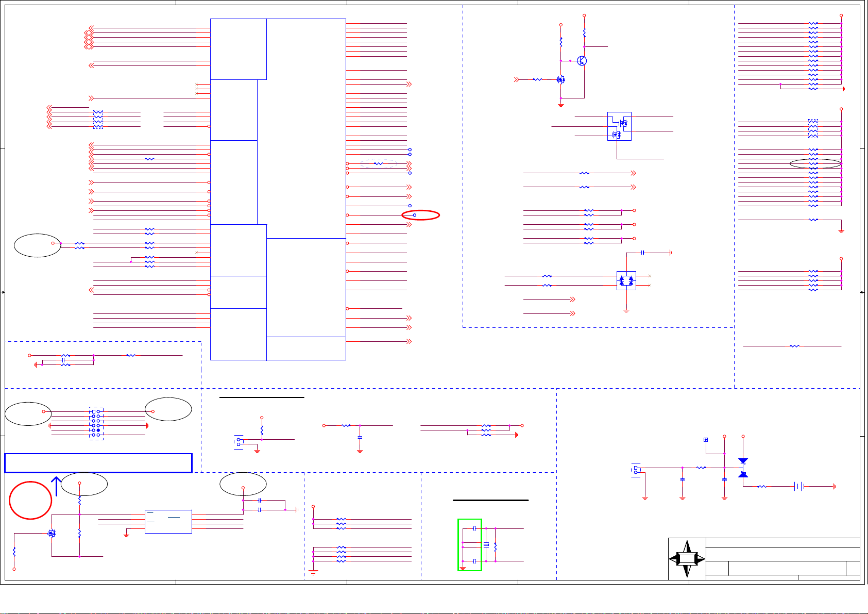The image size is (868, 614).
Task: Select the NPN transistor symbol
Action: [582, 61]
